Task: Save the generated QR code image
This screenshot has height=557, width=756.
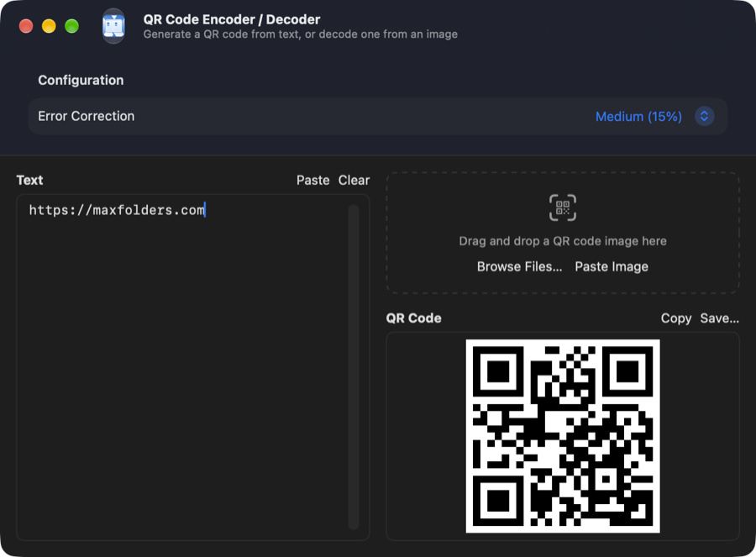Action: (719, 318)
